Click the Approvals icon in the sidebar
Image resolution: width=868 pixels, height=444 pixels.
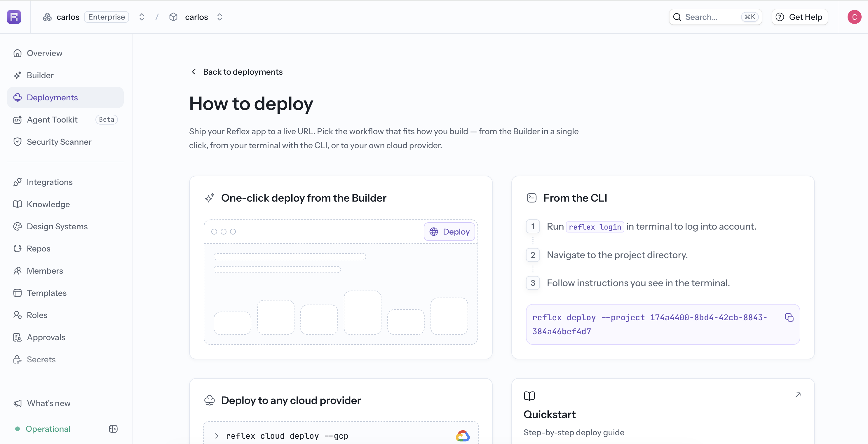click(x=18, y=337)
